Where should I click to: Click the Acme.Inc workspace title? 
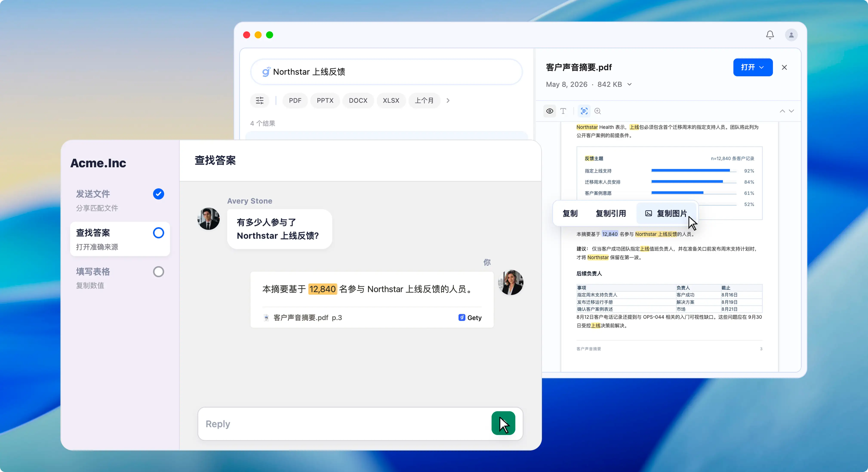pos(98,163)
